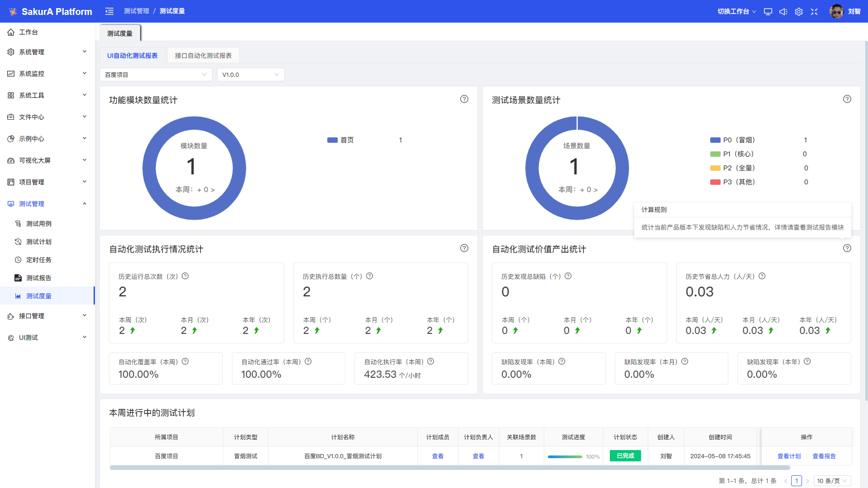Open help icon for 自动化测试价值产出统计

(x=847, y=248)
